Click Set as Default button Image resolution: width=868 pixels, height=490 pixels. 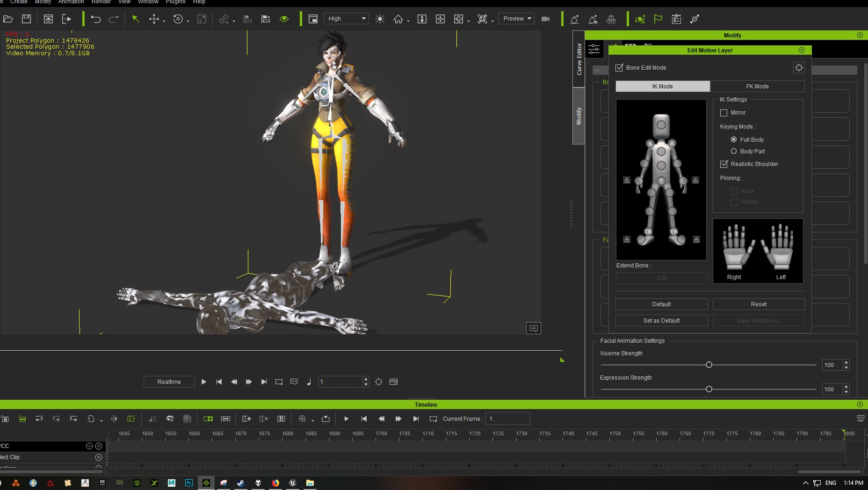coord(661,321)
